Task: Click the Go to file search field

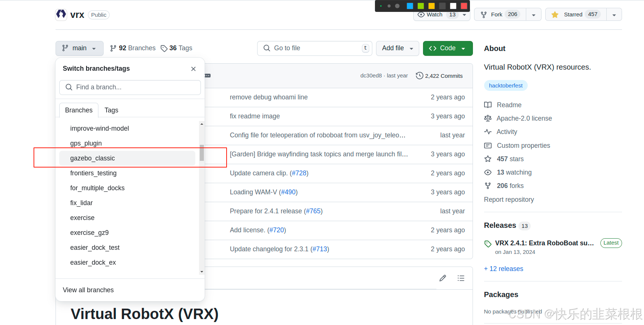Action: 315,48
